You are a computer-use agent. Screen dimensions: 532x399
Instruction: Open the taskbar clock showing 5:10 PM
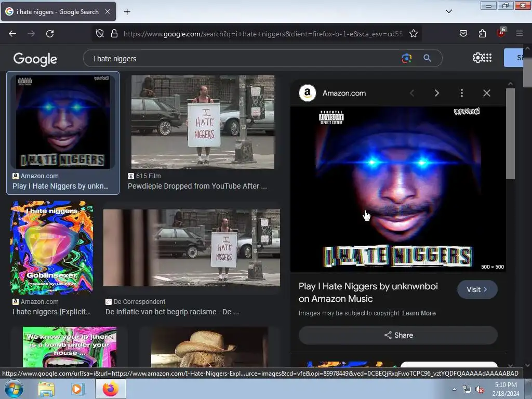(506, 389)
